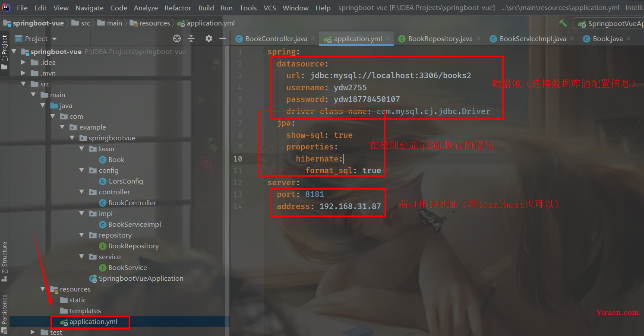Collapse the controller package
644x336 pixels.
click(x=82, y=192)
